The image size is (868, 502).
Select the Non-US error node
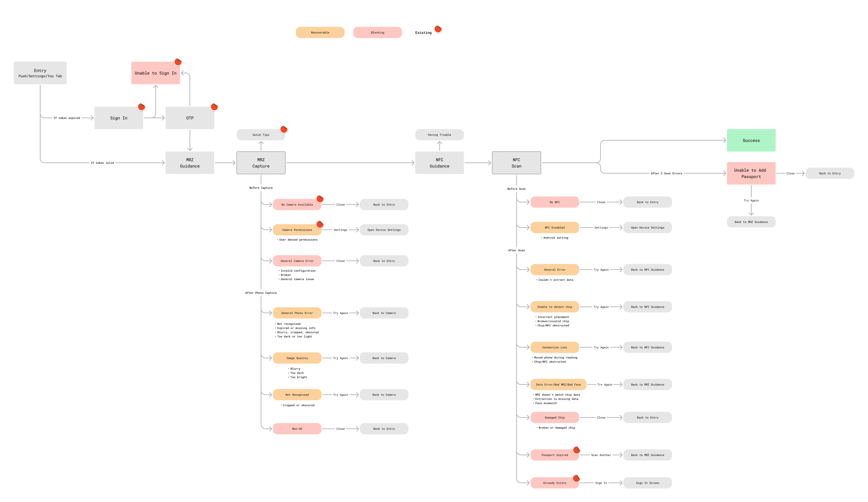point(297,428)
